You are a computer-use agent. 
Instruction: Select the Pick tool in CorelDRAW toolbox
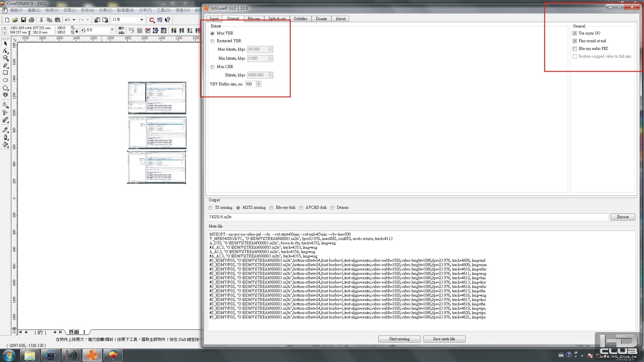click(x=5, y=44)
